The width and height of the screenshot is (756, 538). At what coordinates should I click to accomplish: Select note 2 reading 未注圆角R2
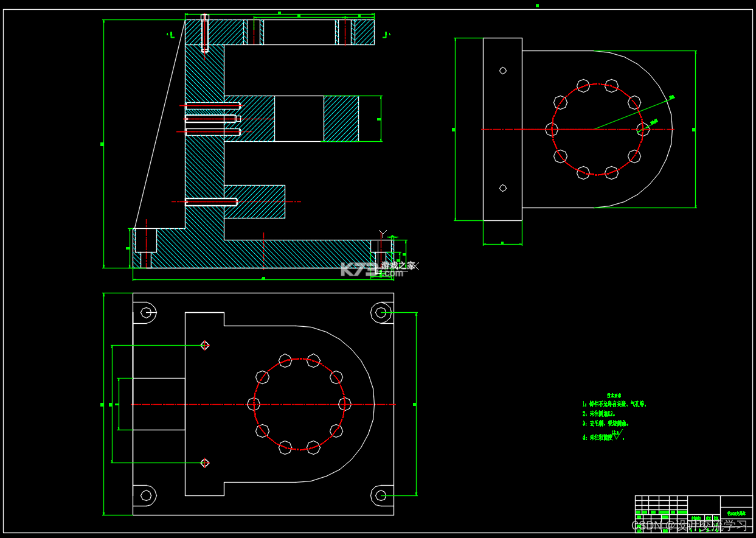pos(599,414)
